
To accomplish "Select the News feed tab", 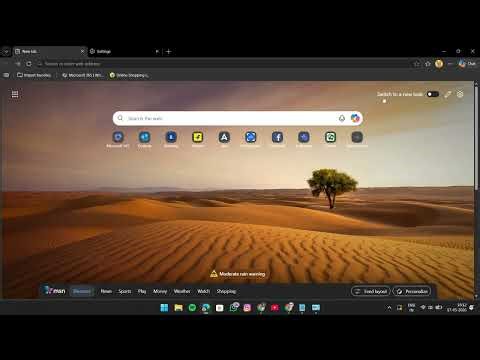I will coord(106,291).
